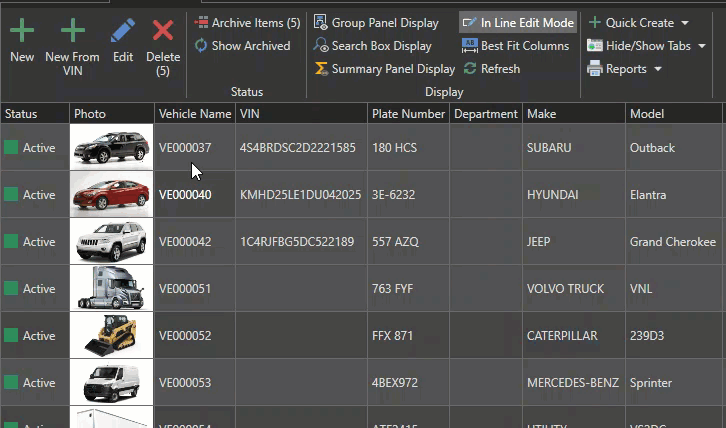Viewport: 726px width, 428px height.
Task: Click the New vehicle plus icon
Action: click(x=22, y=31)
